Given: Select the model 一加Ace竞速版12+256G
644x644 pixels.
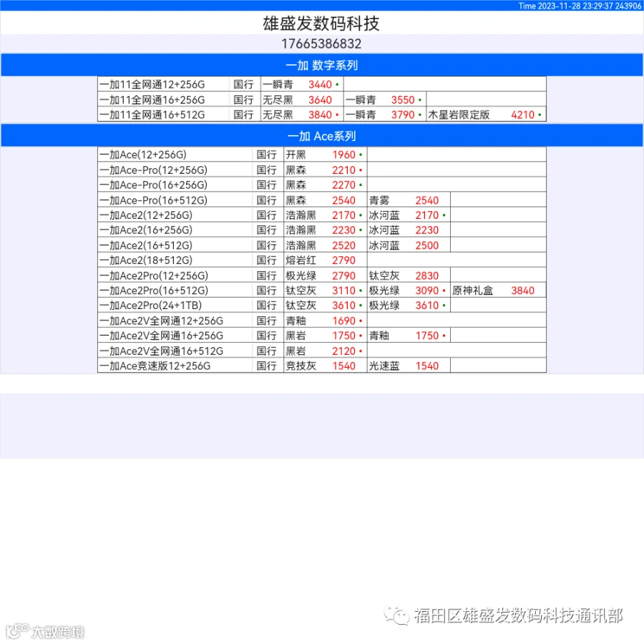Looking at the screenshot, I should [x=155, y=366].
